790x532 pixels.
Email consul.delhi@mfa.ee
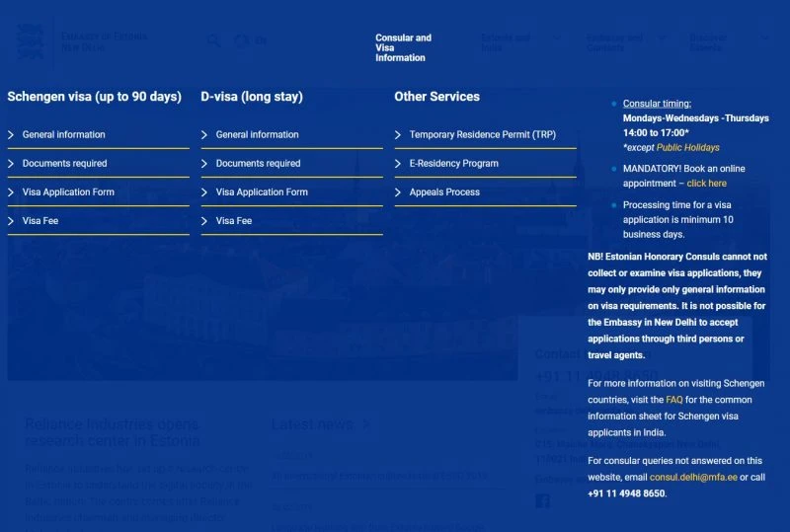(x=693, y=477)
